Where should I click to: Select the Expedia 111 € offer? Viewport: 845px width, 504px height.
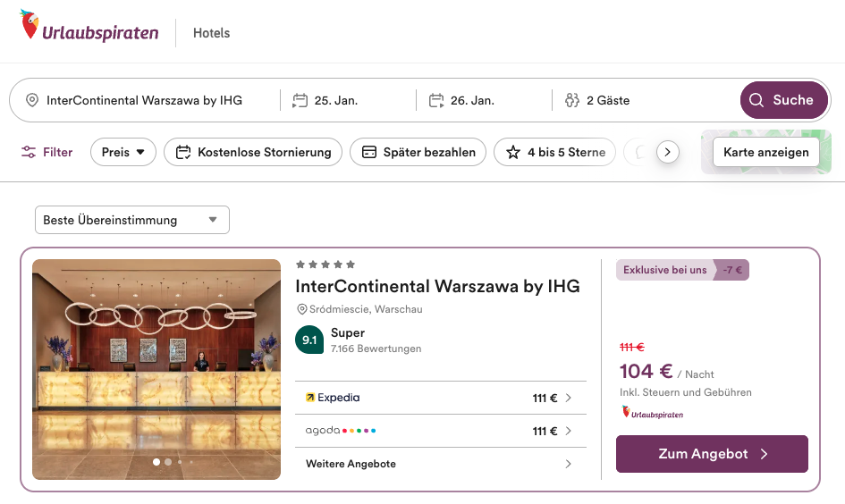tap(440, 398)
